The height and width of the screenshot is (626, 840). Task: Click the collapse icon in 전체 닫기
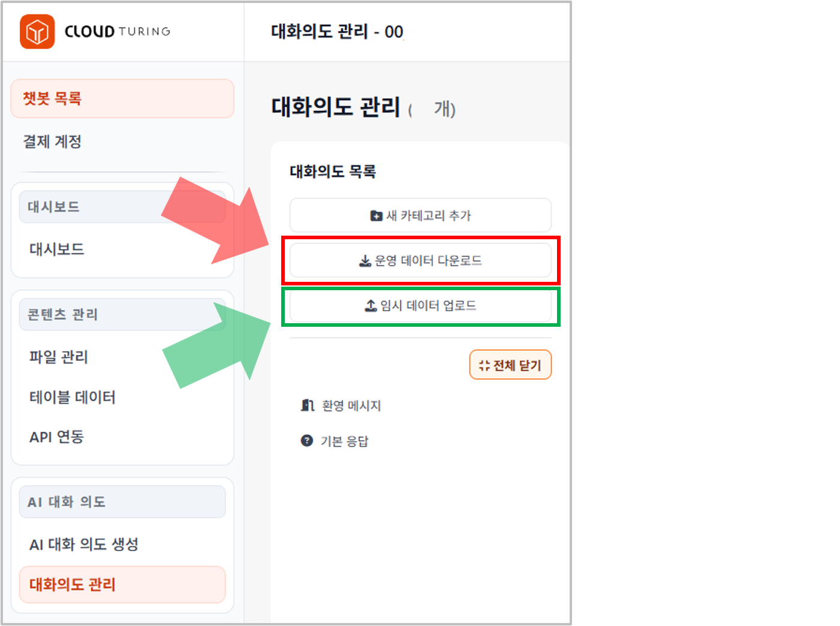484,365
